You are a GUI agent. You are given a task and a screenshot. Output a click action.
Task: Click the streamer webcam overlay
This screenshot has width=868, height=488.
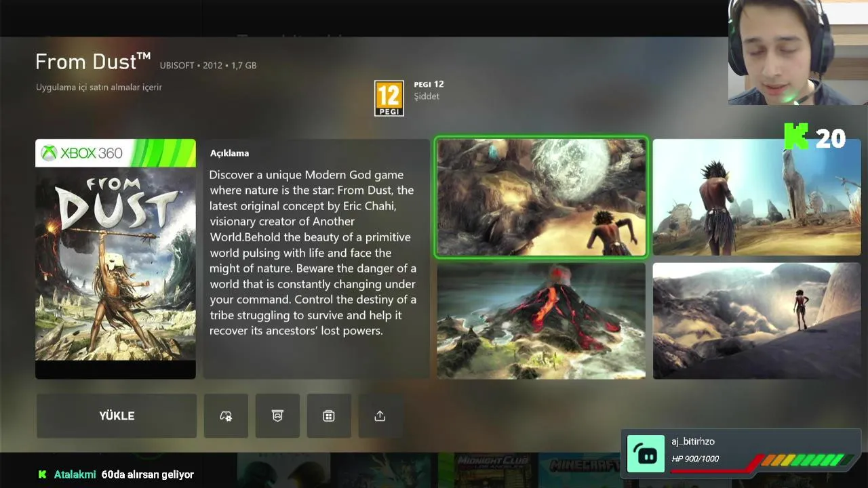pyautogui.click(x=798, y=52)
